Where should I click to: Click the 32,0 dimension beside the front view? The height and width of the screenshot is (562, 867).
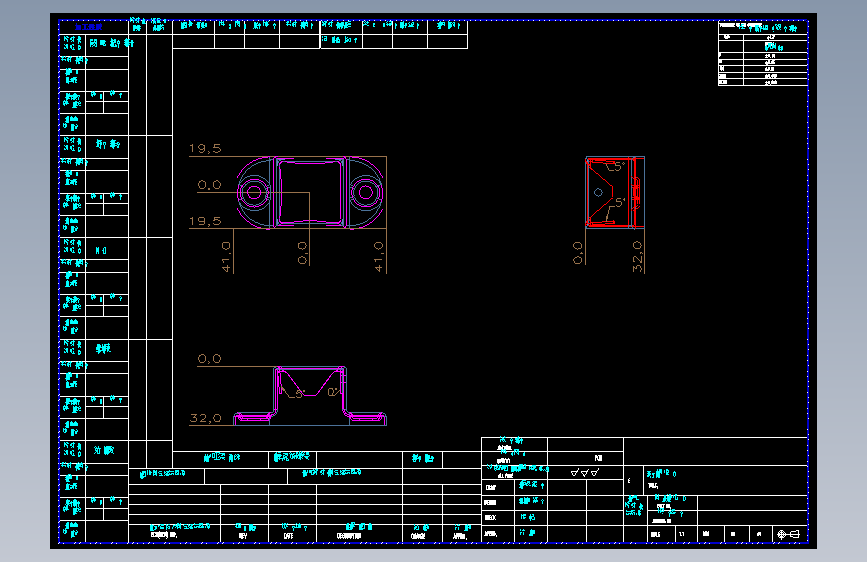click(205, 418)
